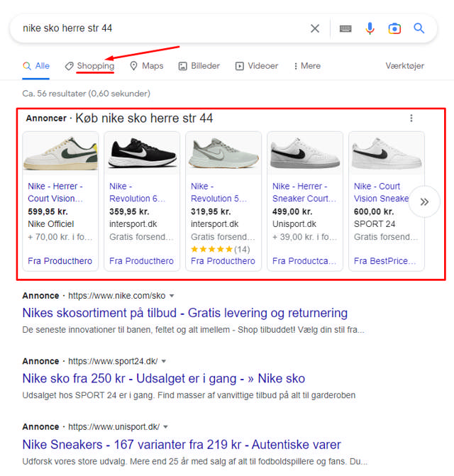
Task: Expand the dropdown arrow next to nike.com/sko
Action: click(172, 296)
